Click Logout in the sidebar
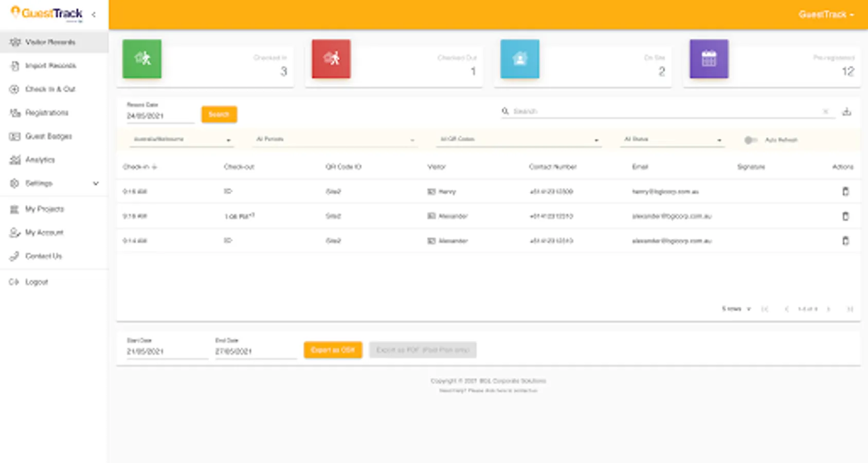Screen dimensions: 868x463 [54, 282]
